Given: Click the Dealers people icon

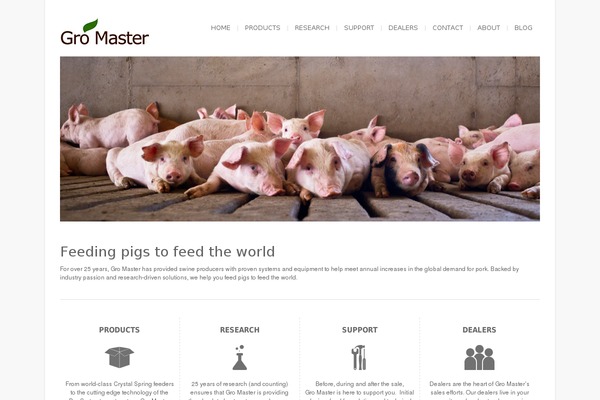Looking at the screenshot, I should 479,358.
